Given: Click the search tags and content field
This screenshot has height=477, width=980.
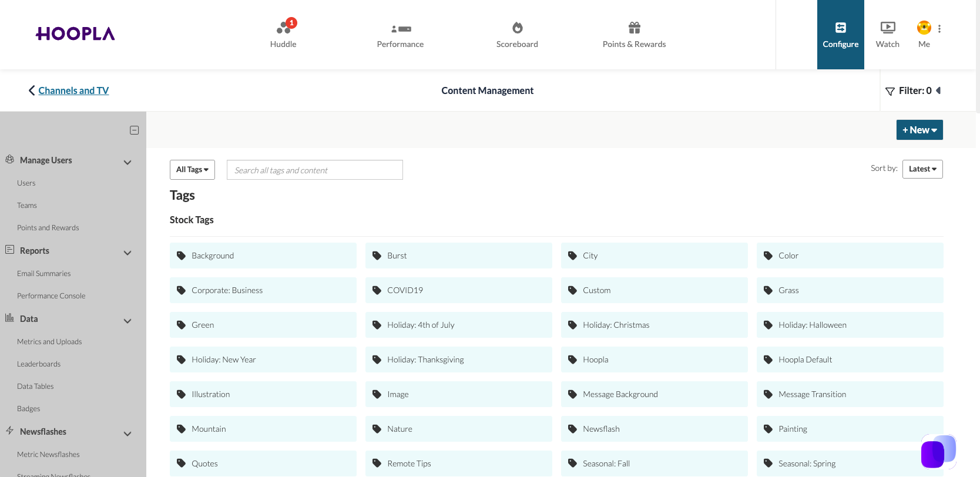Looking at the screenshot, I should tap(315, 170).
